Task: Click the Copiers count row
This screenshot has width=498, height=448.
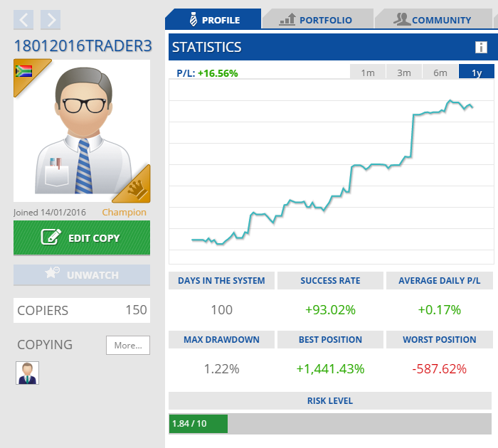Action: (x=82, y=310)
